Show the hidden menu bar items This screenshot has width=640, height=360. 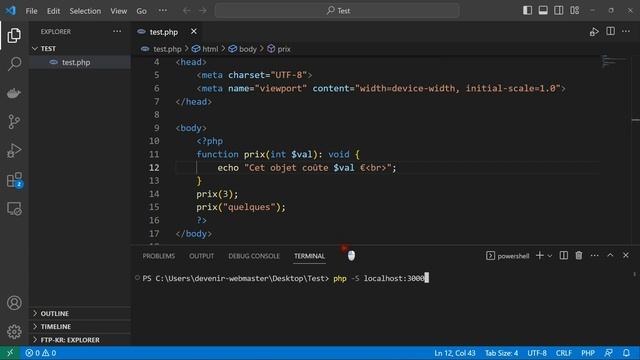coord(162,11)
